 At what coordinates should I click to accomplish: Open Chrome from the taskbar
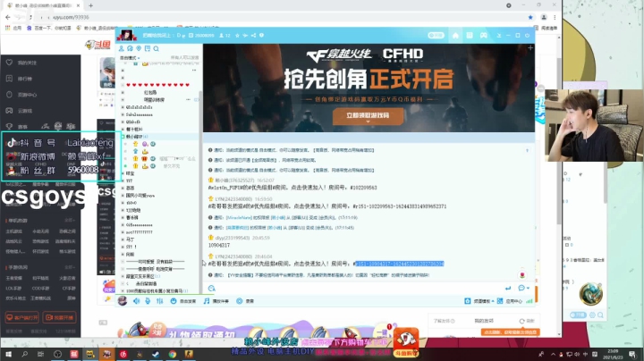click(172, 354)
